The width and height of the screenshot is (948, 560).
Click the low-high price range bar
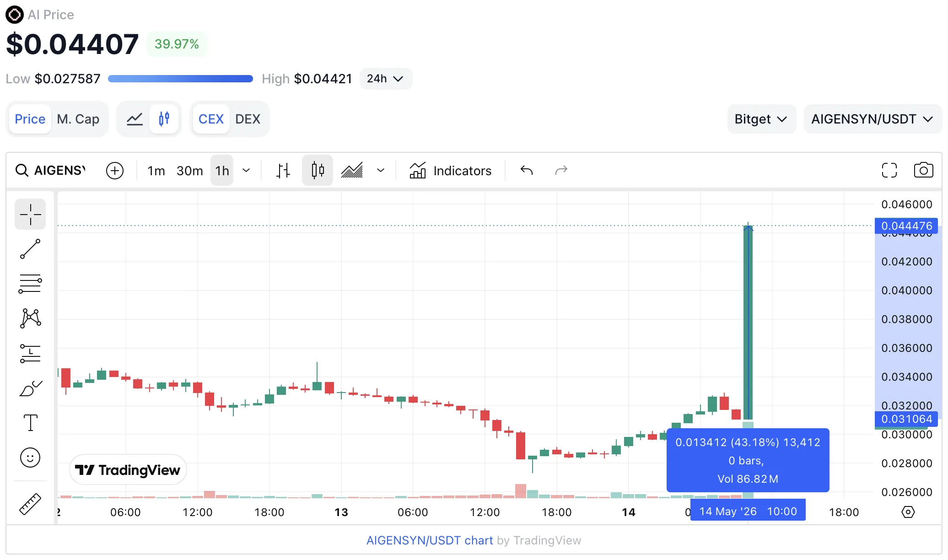(x=180, y=79)
